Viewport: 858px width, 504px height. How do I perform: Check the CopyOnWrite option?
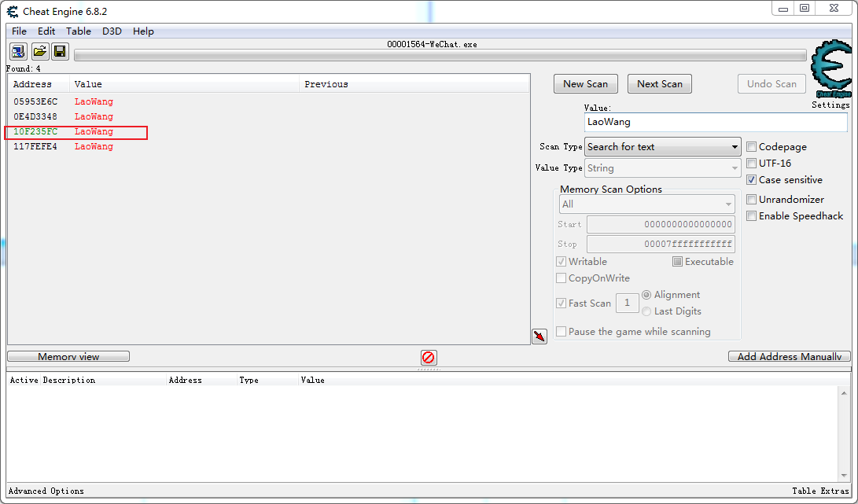(x=561, y=278)
